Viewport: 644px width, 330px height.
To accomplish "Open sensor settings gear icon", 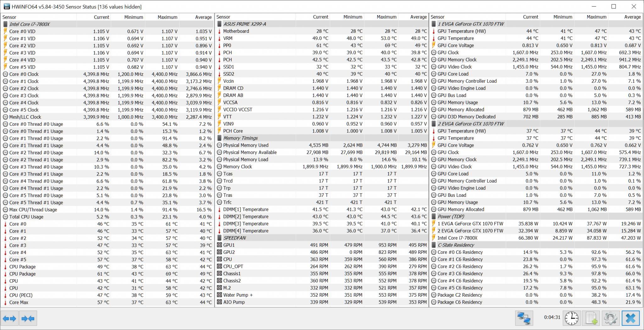I will pos(610,318).
